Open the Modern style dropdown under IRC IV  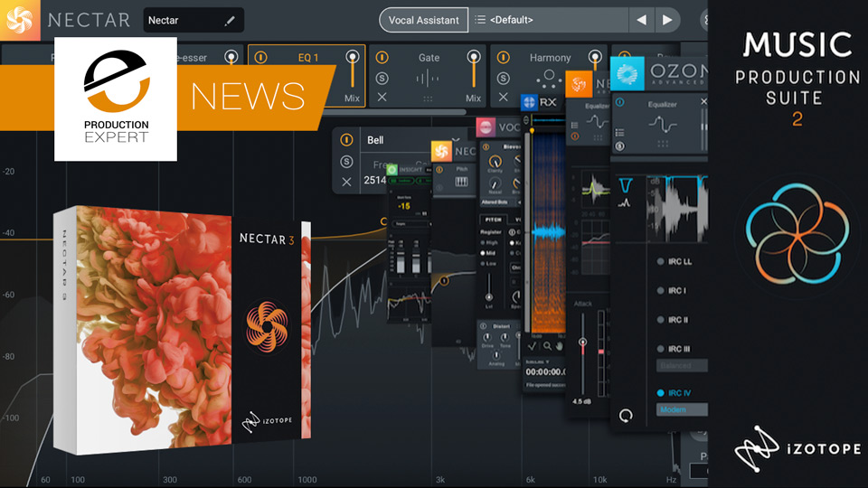coord(682,409)
